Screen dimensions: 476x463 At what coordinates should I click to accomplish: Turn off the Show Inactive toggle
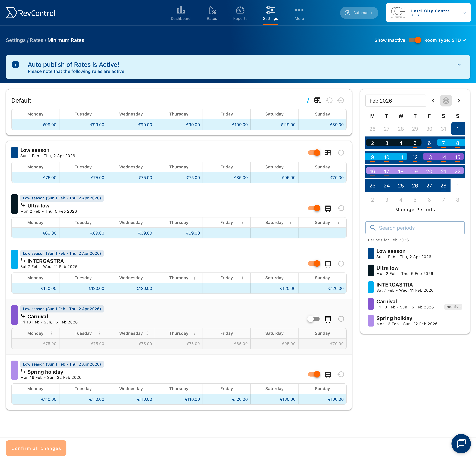(x=415, y=40)
